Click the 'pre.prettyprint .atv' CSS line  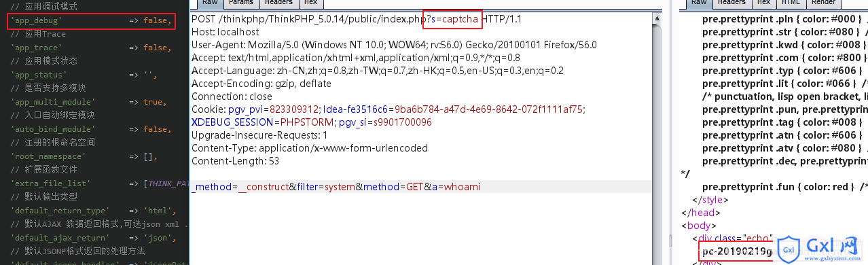784,148
